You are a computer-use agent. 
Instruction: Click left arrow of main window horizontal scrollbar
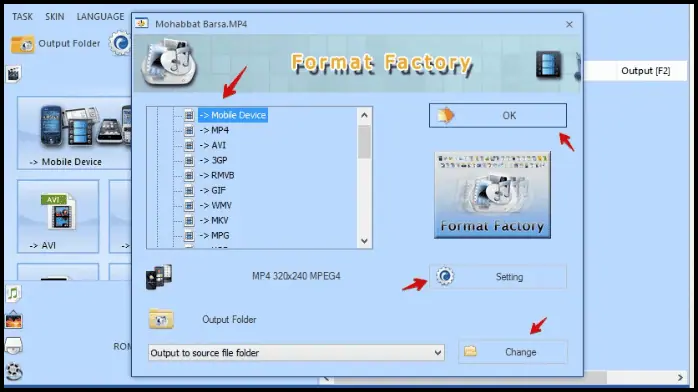point(326,379)
